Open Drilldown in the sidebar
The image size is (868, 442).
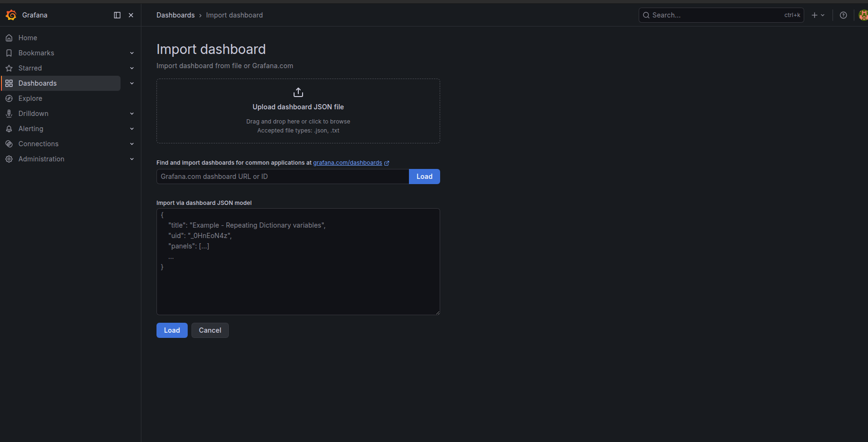pos(34,114)
